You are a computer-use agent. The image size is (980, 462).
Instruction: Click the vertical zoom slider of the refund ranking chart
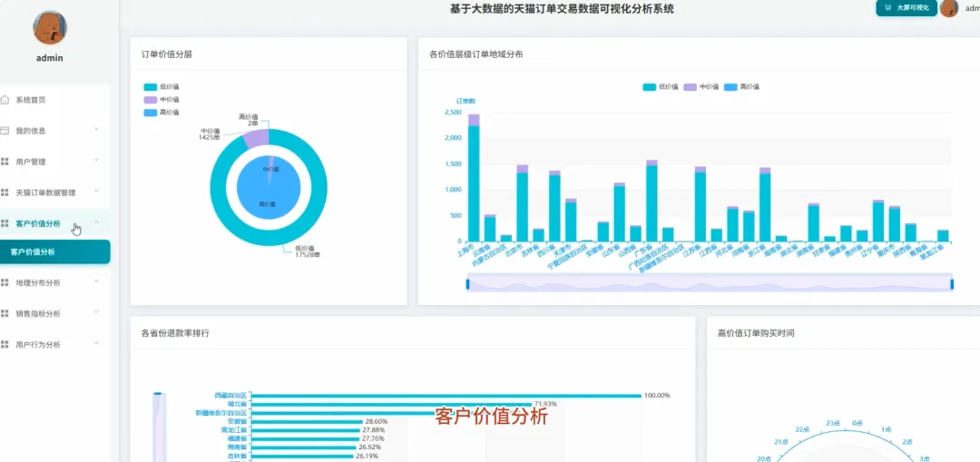pyautogui.click(x=159, y=428)
